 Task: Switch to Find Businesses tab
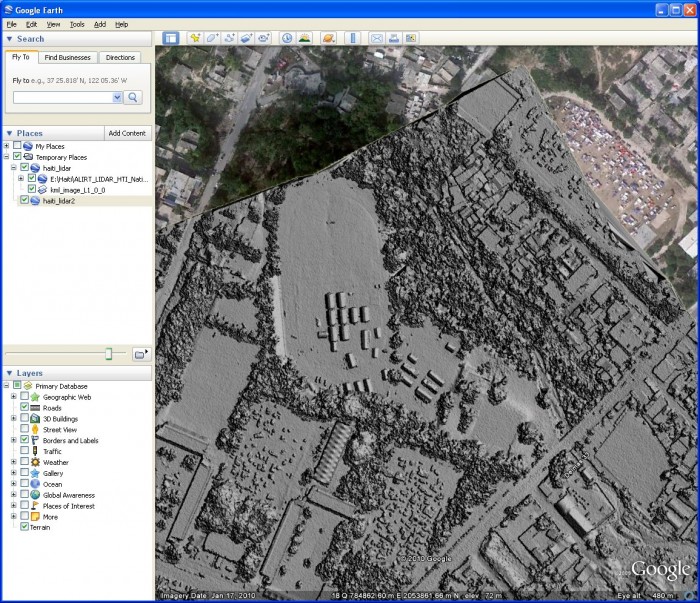[67, 57]
